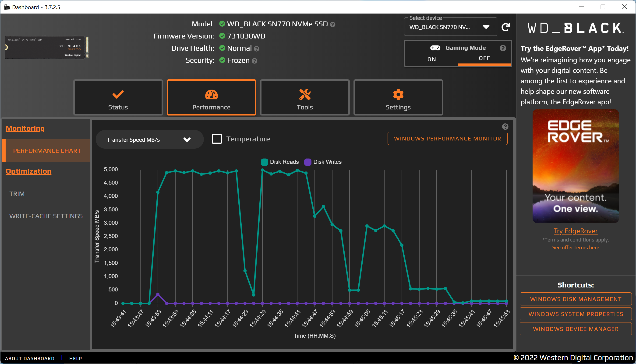
Task: Expand Transfer Speed MB/s dropdown
Action: pos(149,140)
